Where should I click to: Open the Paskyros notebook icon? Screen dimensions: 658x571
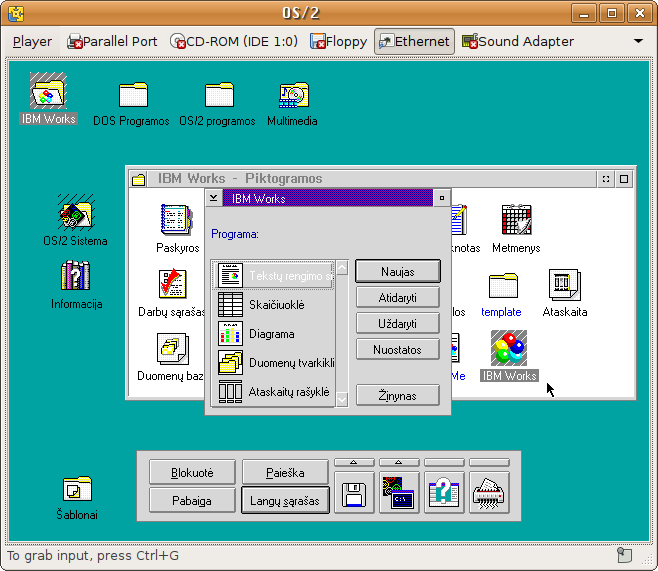tap(177, 219)
